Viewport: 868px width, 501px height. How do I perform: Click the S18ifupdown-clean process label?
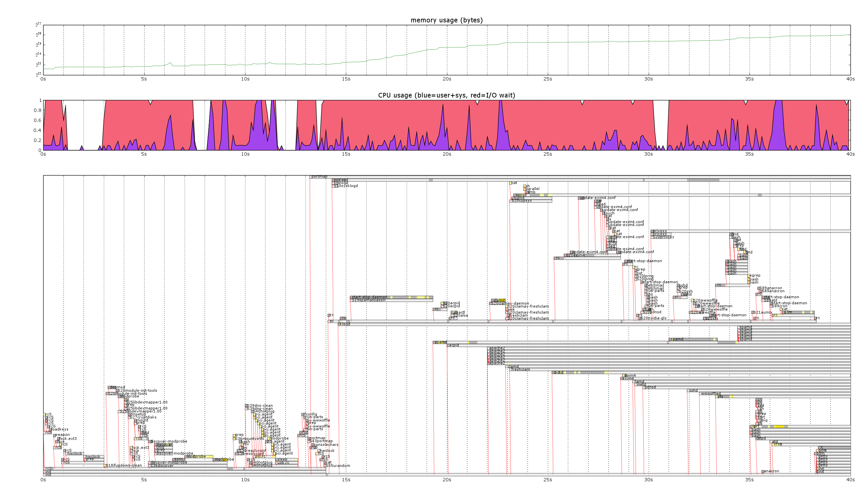tap(124, 466)
